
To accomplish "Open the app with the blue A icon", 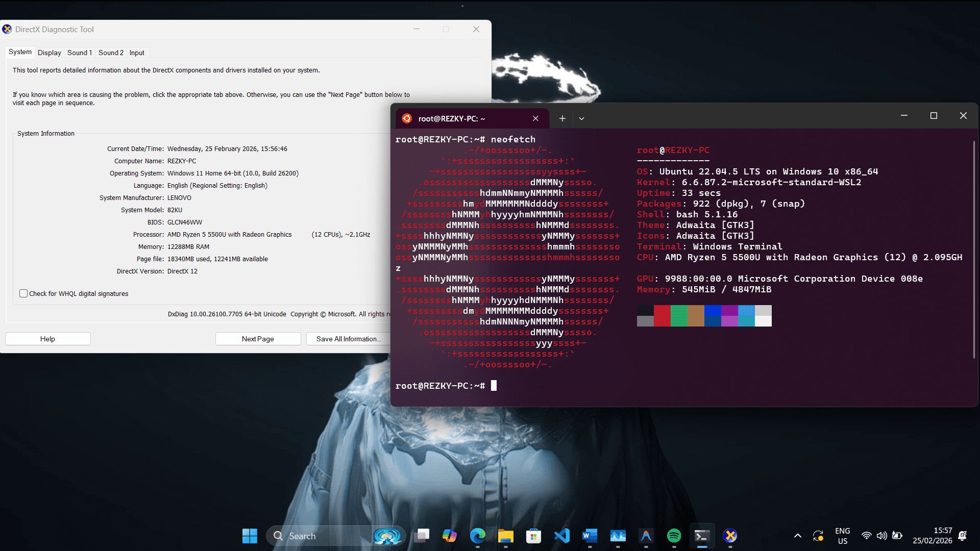I will 646,536.
